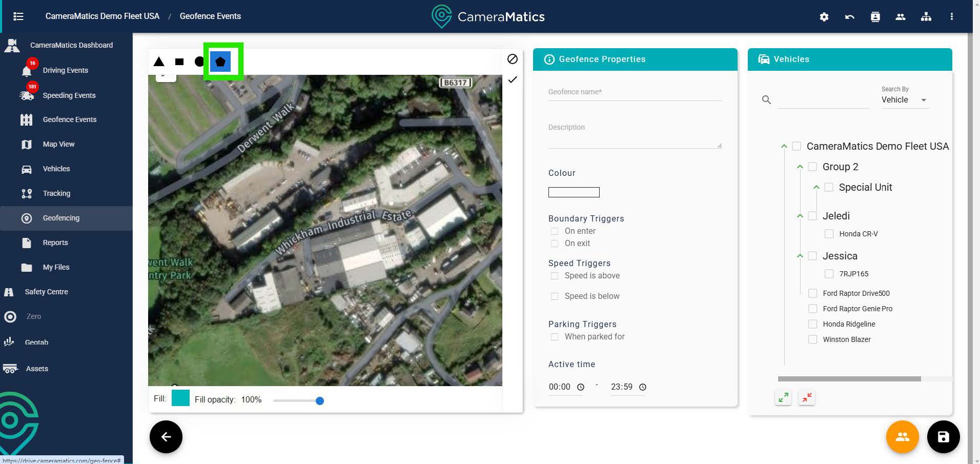The width and height of the screenshot is (980, 464).
Task: Select the triangle geofence shape tool
Action: (159, 62)
